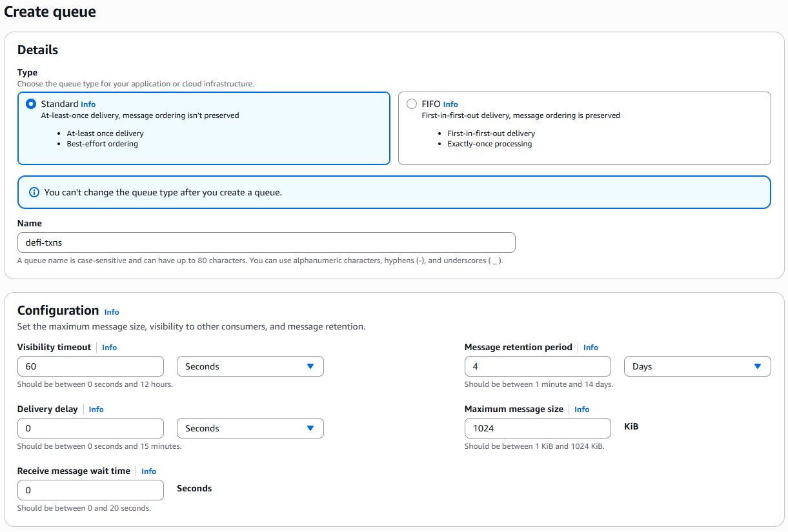Click the Visibility timeout value field
788x532 pixels.
click(x=90, y=366)
